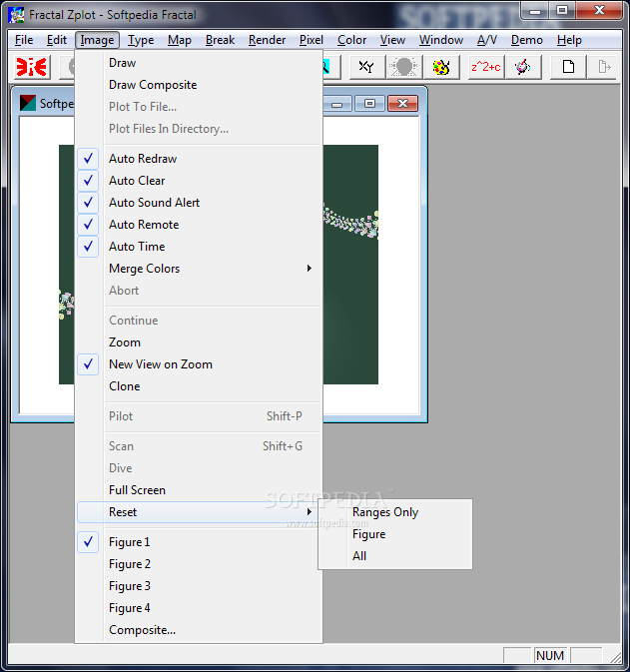Choose Draw Composite
The height and width of the screenshot is (672, 630).
[200, 85]
